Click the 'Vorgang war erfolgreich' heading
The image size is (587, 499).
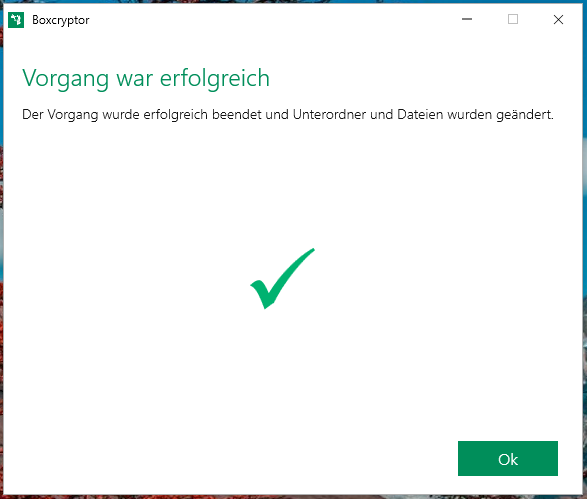click(x=146, y=79)
